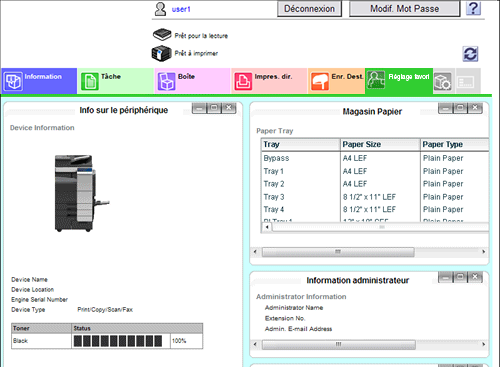Image resolution: width=500 pixels, height=367 pixels.
Task: Click the Device Name label
Action: click(x=29, y=280)
